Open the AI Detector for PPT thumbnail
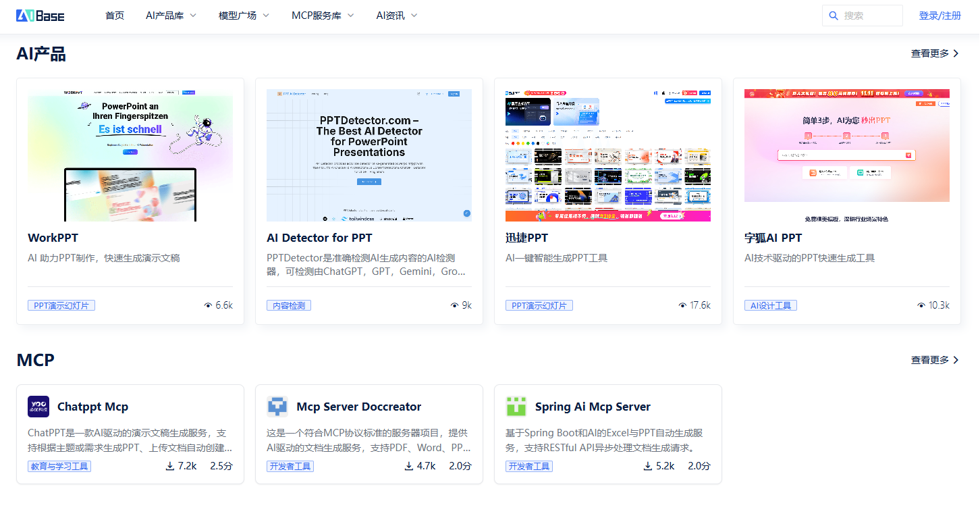The height and width of the screenshot is (518, 980). 369,155
